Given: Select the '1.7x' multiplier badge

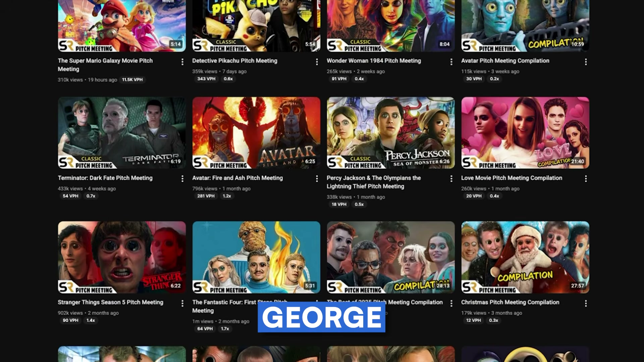Looking at the screenshot, I should 225,329.
